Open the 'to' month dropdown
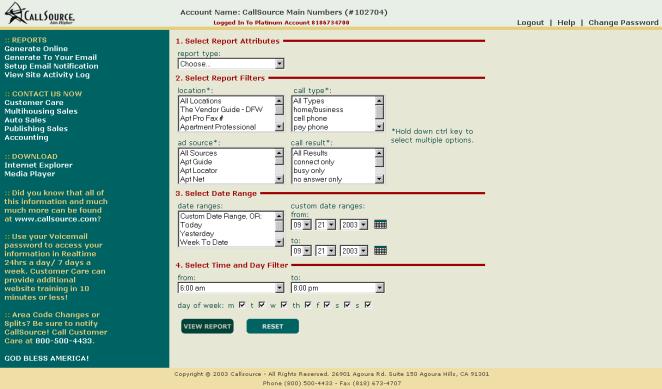 coord(301,251)
